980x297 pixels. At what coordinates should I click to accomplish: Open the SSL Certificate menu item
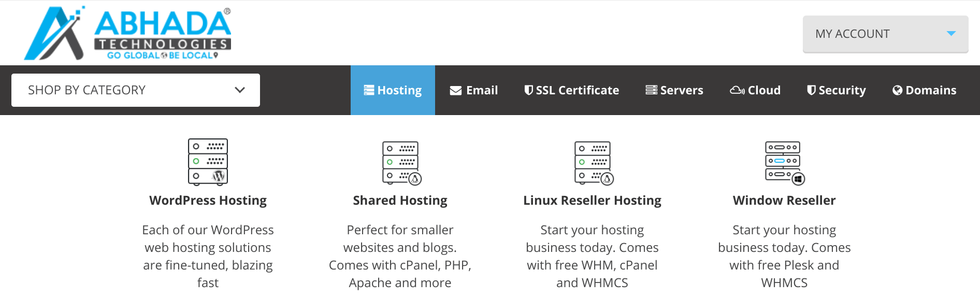pyautogui.click(x=572, y=90)
